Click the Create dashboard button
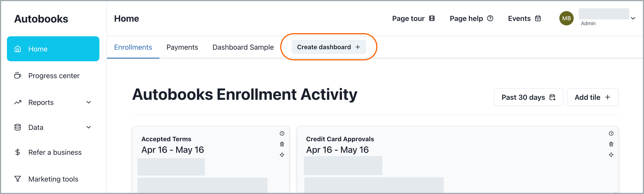Viewport: 644px width, 194px height. click(329, 47)
